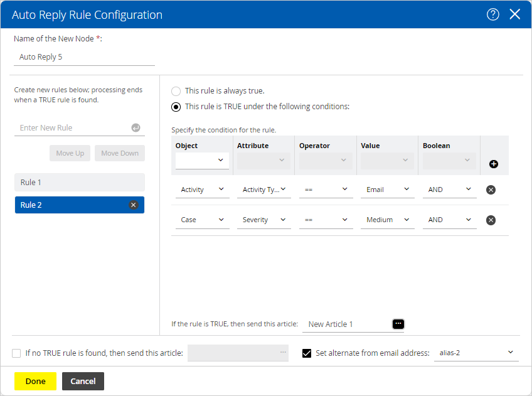Select 'This rule is always true' radio

pyautogui.click(x=176, y=91)
